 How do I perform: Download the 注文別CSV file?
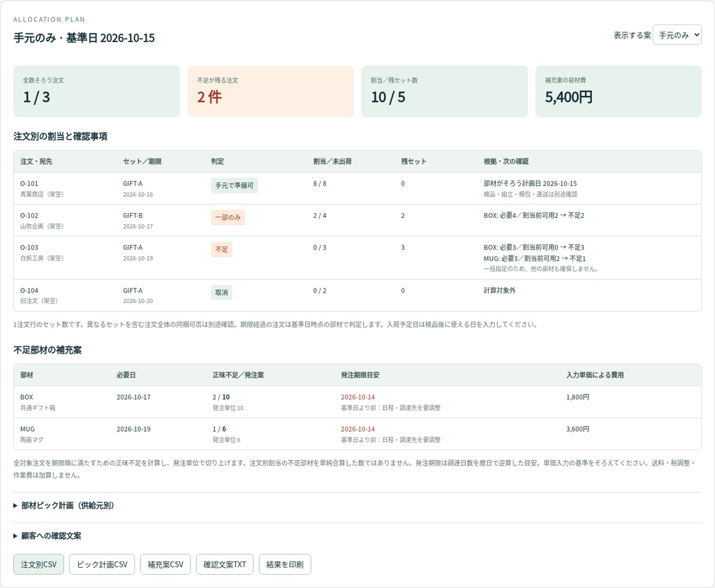tap(38, 564)
